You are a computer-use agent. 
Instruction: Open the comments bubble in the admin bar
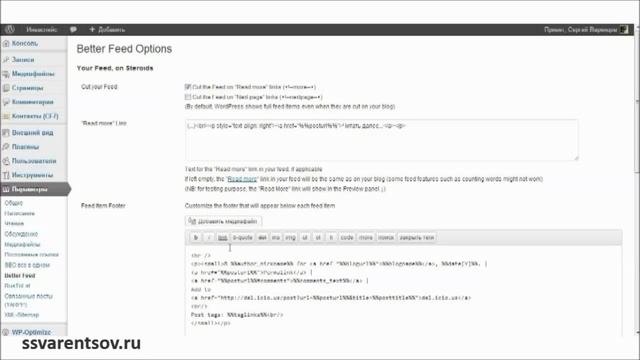[73, 29]
